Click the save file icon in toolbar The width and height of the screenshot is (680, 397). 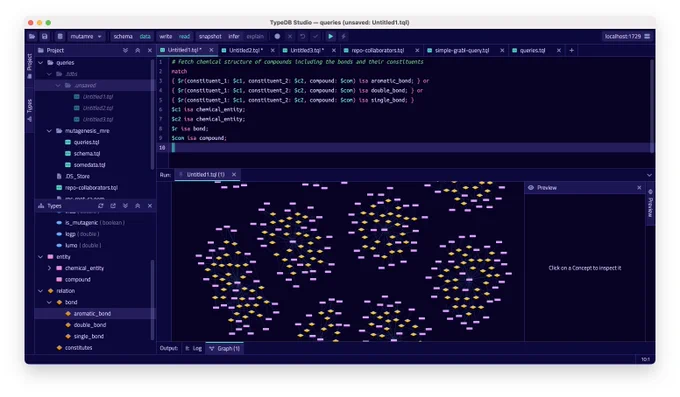coord(45,36)
